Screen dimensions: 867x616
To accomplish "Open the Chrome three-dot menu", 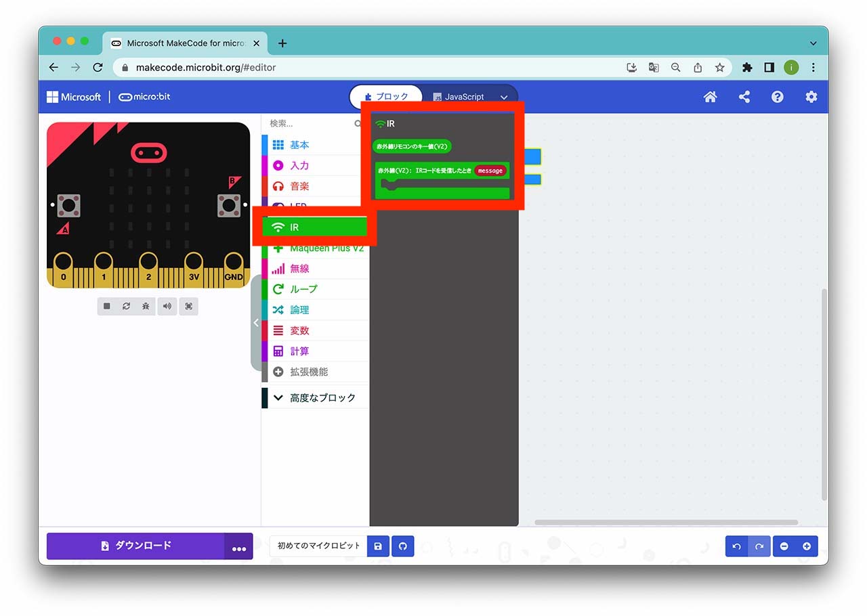I will pos(813,67).
